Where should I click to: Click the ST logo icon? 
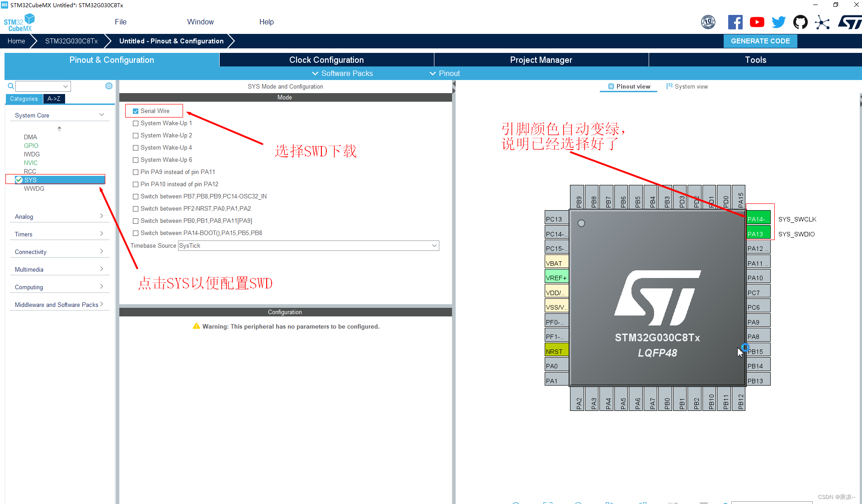(849, 22)
